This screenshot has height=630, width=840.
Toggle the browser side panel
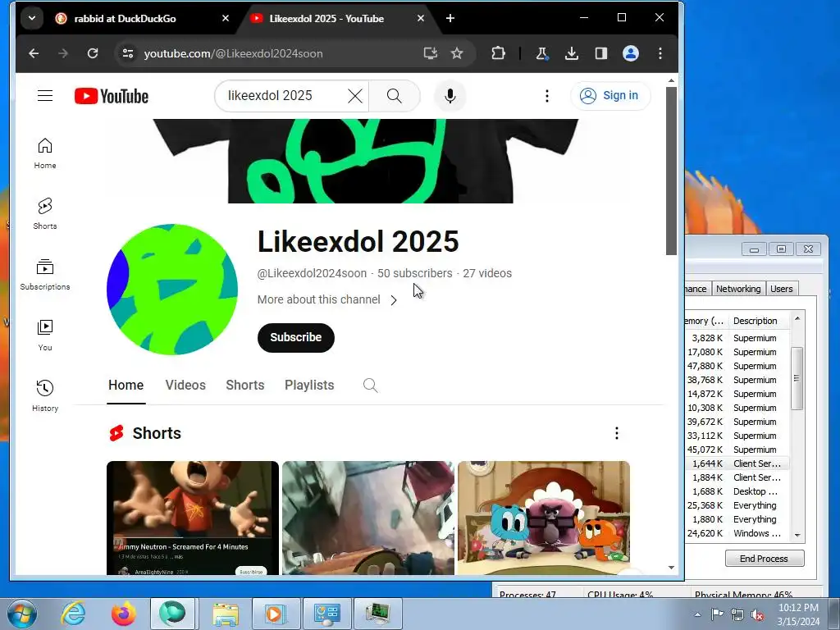(601, 53)
